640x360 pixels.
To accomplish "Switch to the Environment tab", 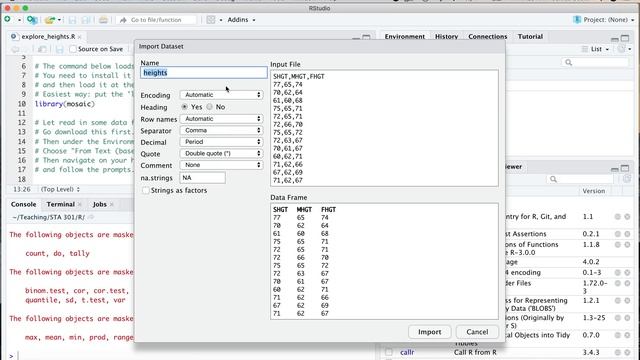I will (x=404, y=36).
